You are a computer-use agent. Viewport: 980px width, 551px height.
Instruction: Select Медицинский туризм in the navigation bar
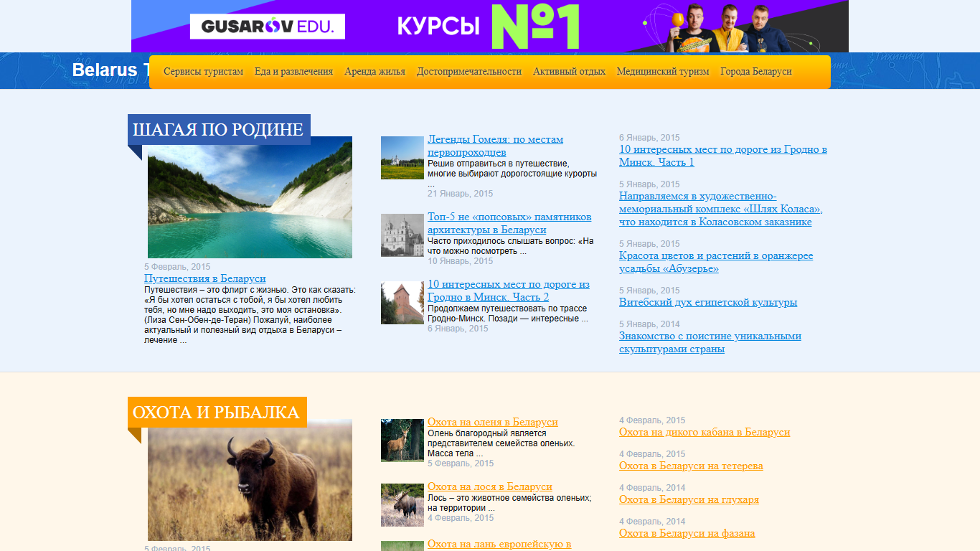663,72
